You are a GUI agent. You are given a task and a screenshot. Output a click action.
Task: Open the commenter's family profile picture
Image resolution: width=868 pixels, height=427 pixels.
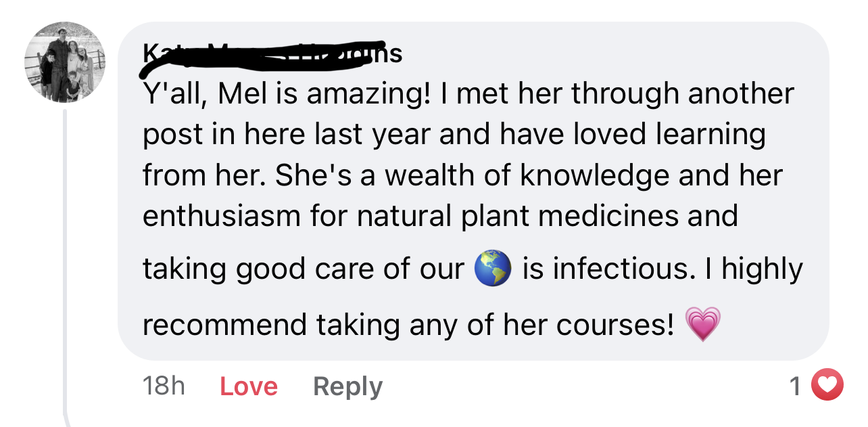(65, 62)
